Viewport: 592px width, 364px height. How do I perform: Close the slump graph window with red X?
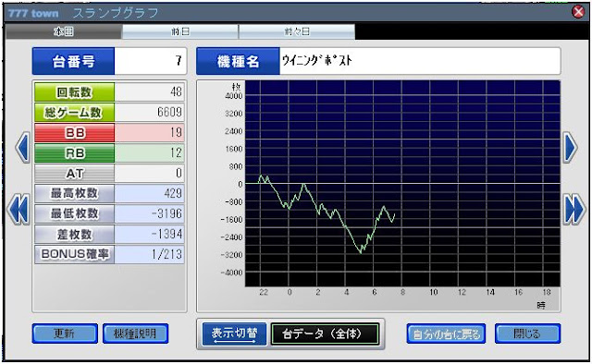coord(578,12)
